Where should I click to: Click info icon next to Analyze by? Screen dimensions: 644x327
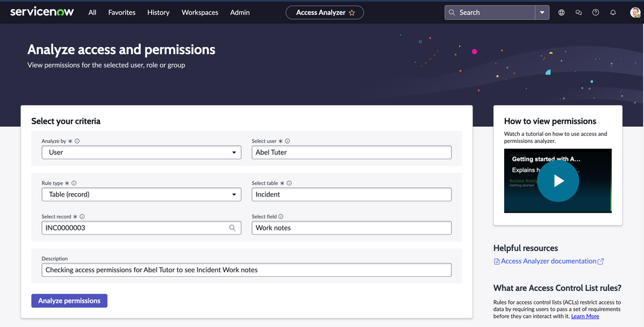(77, 141)
